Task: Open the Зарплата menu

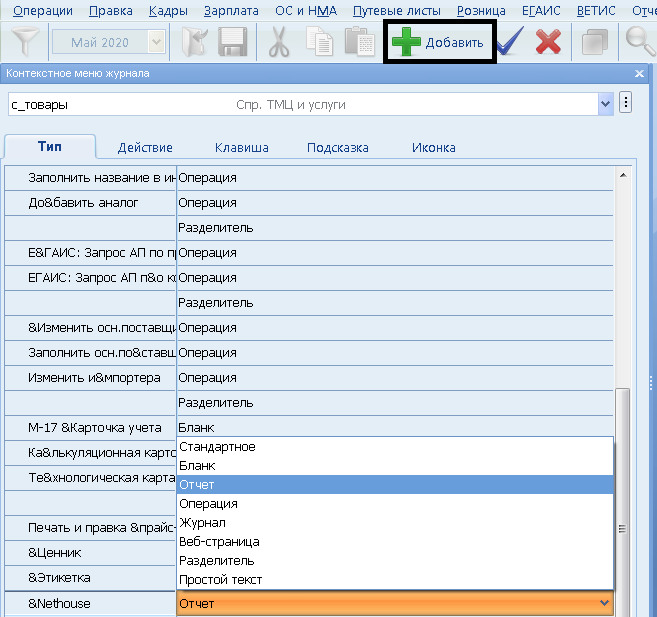Action: [230, 11]
